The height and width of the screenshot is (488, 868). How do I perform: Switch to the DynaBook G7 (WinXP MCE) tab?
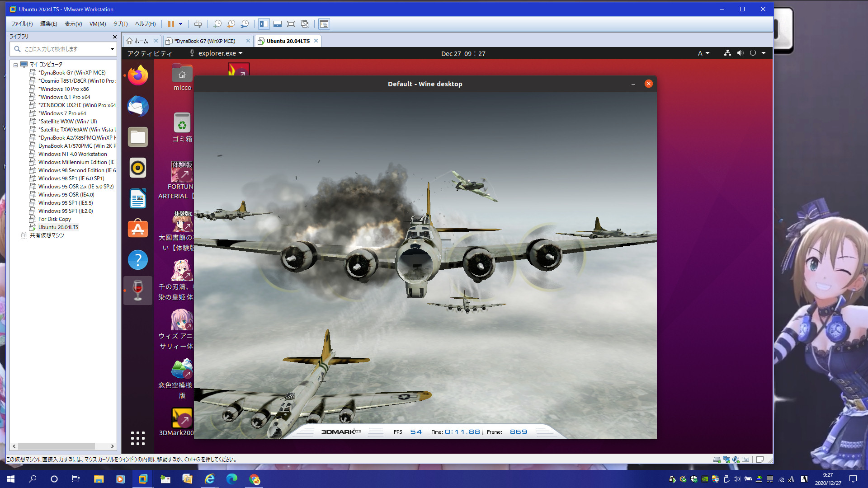coord(205,41)
